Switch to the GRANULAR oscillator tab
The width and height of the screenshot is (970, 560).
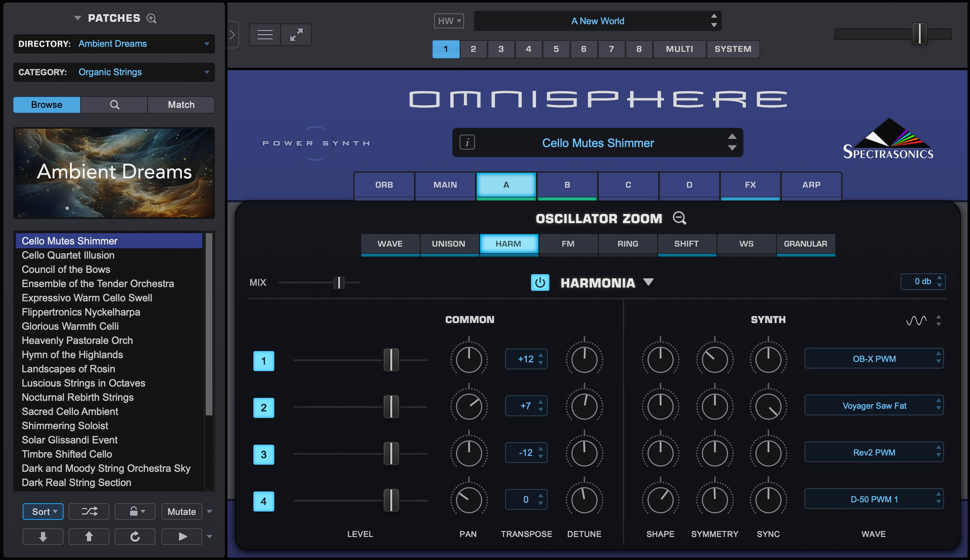click(806, 244)
